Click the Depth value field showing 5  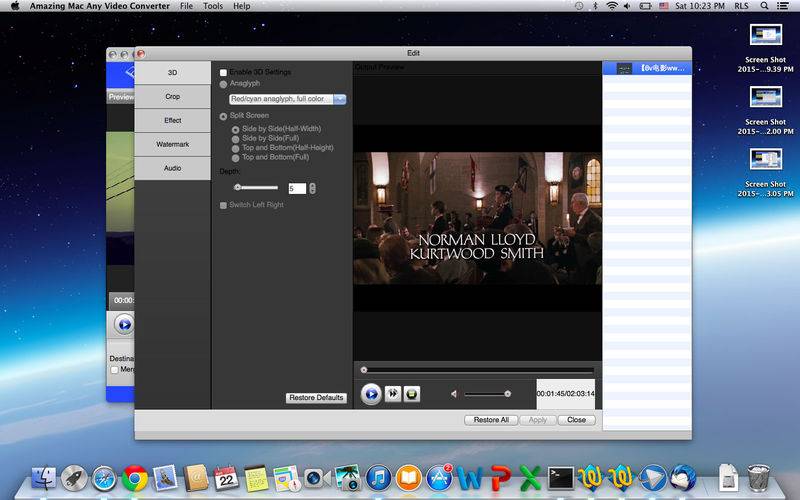pos(297,188)
